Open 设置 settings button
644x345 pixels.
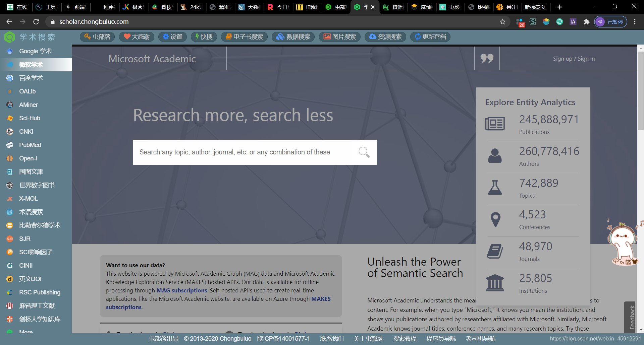click(x=172, y=37)
